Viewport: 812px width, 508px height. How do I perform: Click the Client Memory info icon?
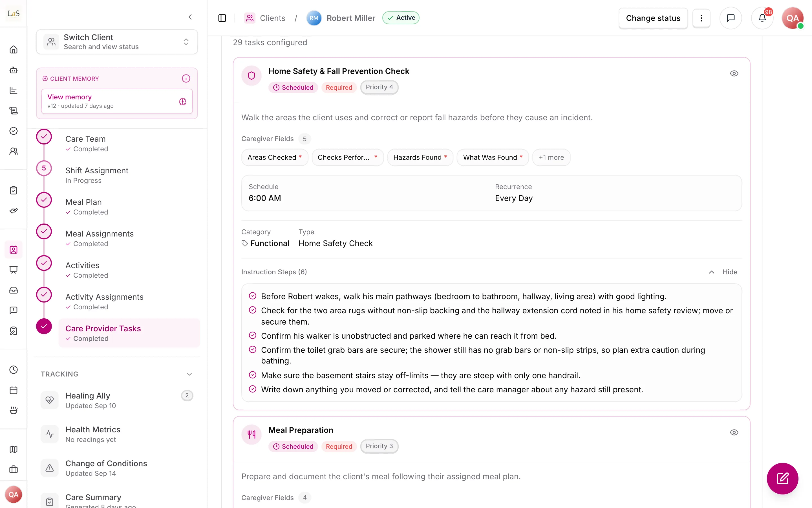[186, 78]
